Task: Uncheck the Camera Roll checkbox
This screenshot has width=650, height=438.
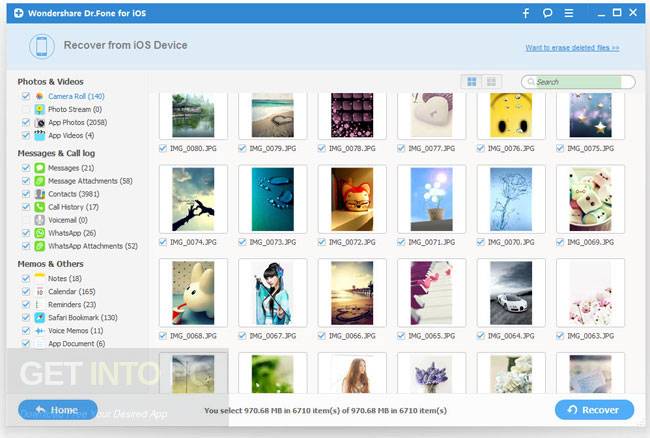Action: [26, 96]
